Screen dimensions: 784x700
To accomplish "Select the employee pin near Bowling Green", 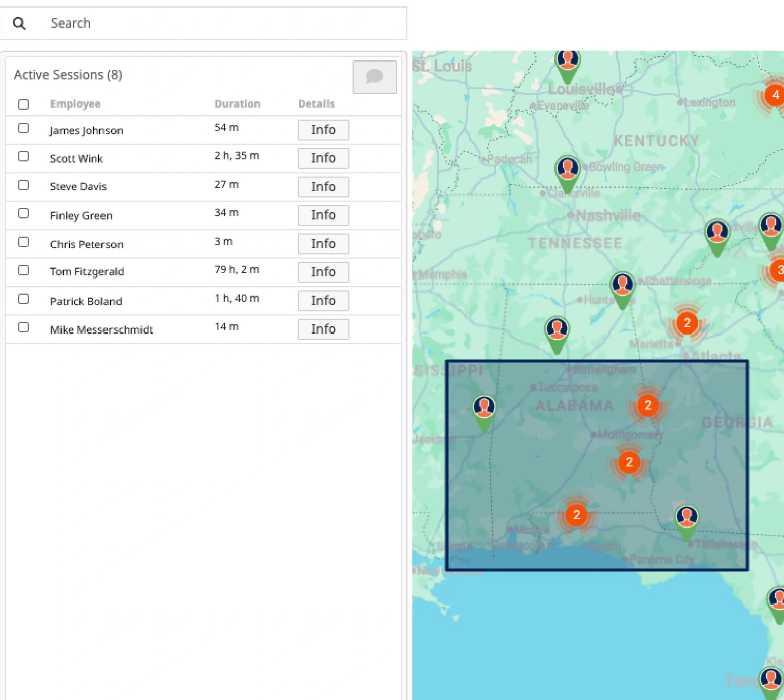I will pos(567,173).
